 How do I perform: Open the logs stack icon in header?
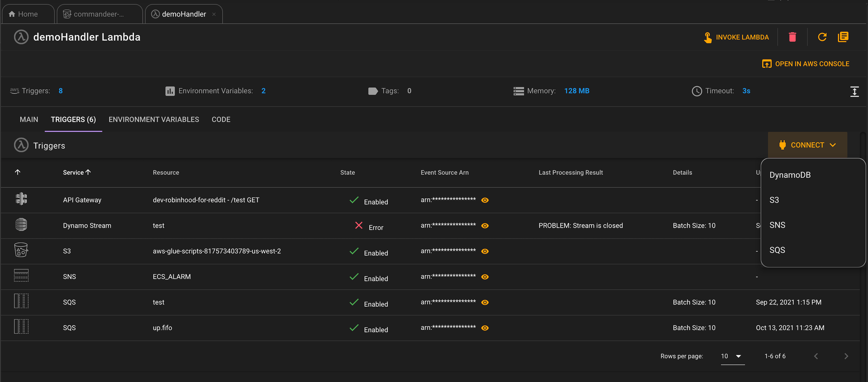(x=843, y=37)
